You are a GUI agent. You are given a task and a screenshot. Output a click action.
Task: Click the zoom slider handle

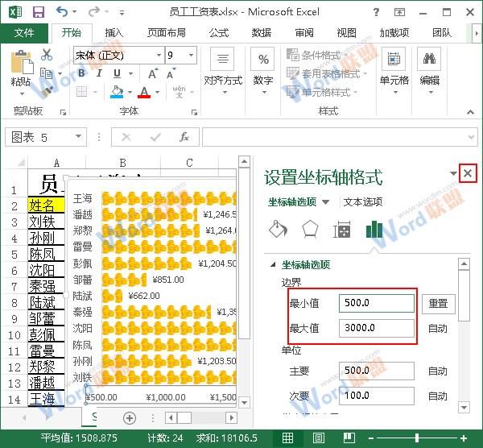[417, 438]
